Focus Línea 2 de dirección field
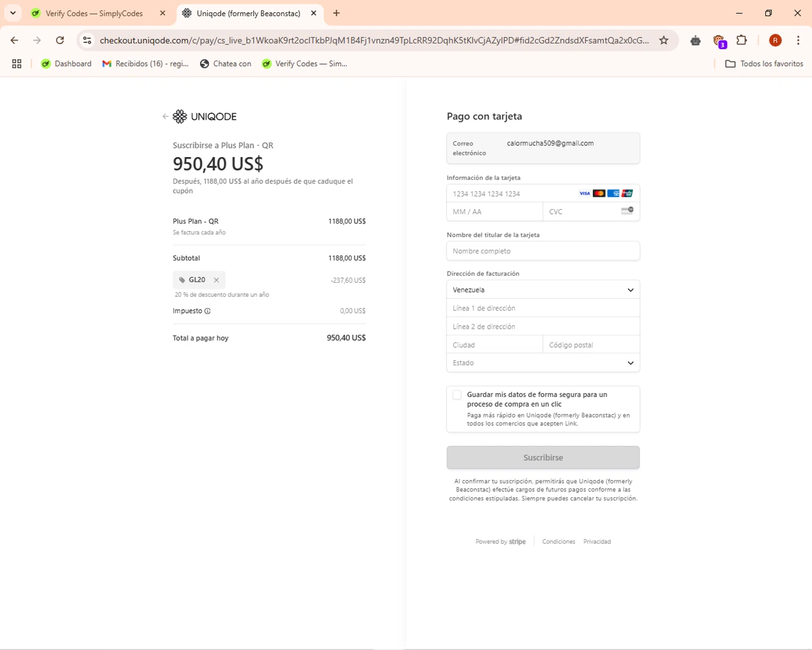Viewport: 812px width, 650px height. tap(543, 327)
